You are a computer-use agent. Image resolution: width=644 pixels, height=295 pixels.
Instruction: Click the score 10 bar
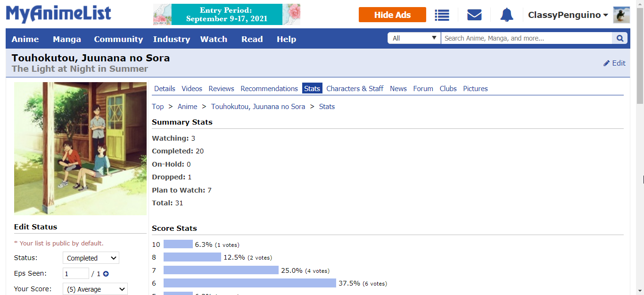tap(178, 244)
